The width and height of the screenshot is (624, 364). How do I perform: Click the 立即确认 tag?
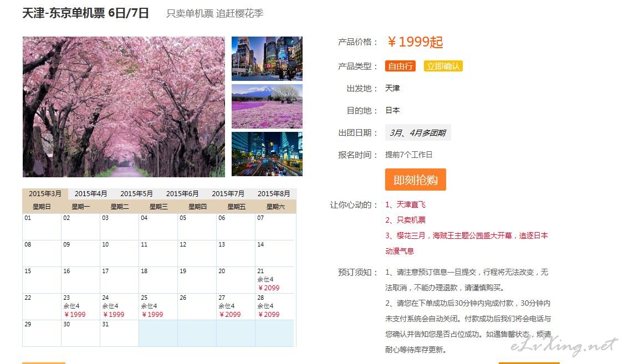point(443,66)
